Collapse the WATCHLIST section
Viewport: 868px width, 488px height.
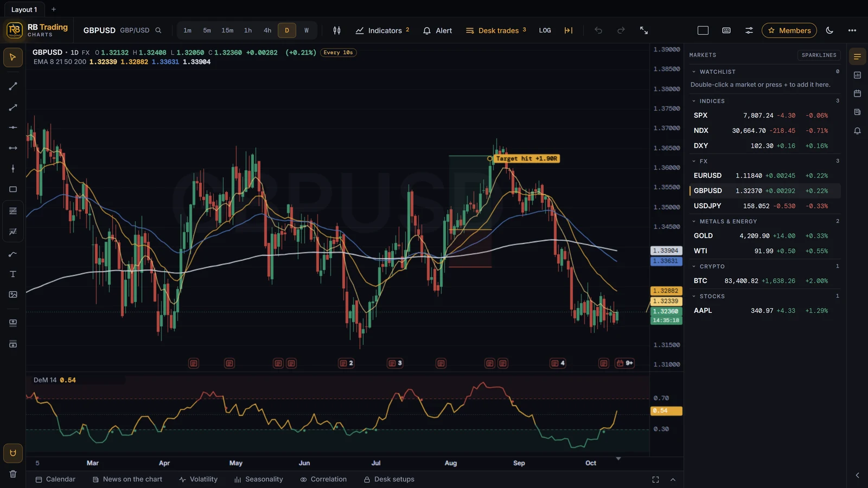694,72
